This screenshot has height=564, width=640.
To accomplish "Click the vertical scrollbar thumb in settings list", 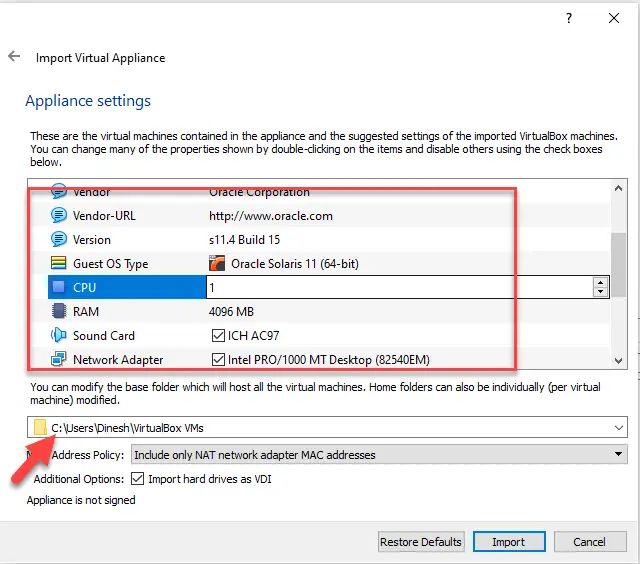I will [x=618, y=264].
